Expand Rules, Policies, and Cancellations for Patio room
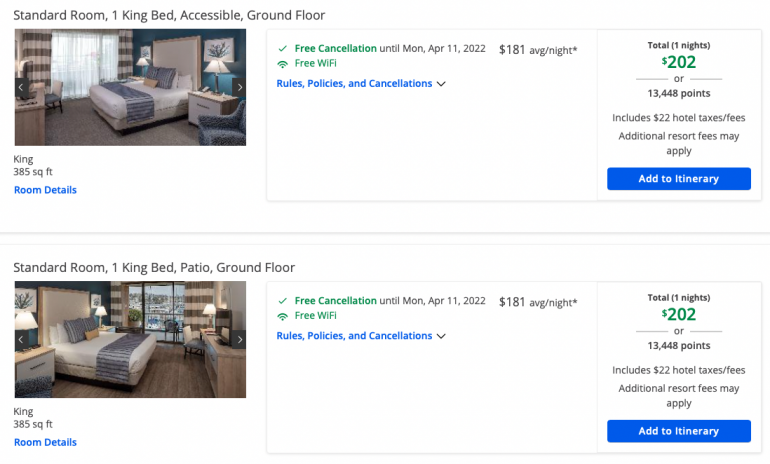Viewport: 770px width, 464px height. click(x=354, y=336)
